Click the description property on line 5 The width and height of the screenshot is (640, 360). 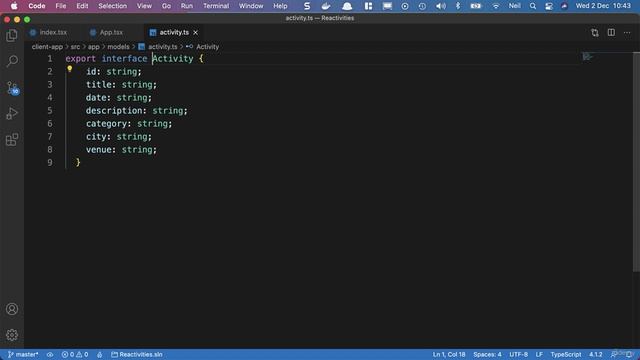point(113,111)
